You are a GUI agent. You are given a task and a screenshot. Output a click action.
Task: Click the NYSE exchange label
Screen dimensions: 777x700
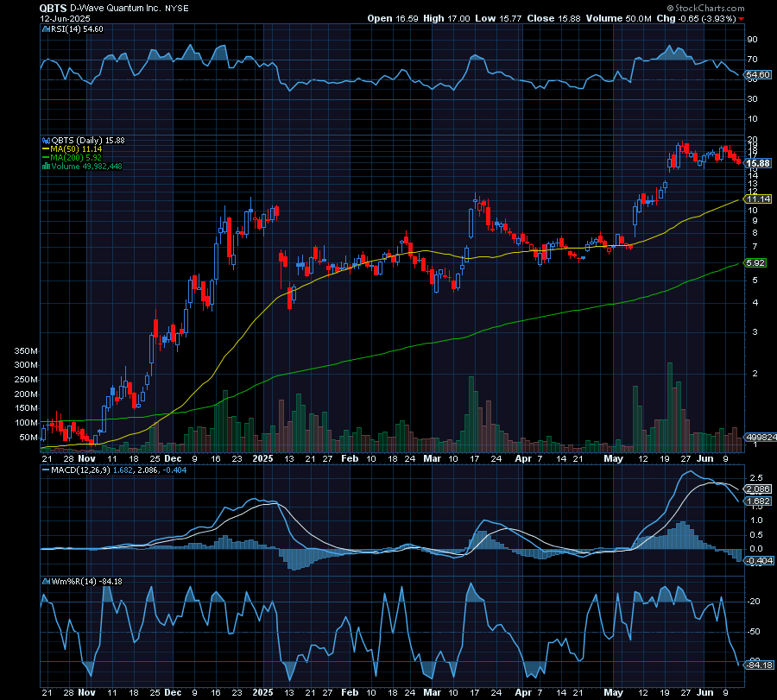click(176, 8)
